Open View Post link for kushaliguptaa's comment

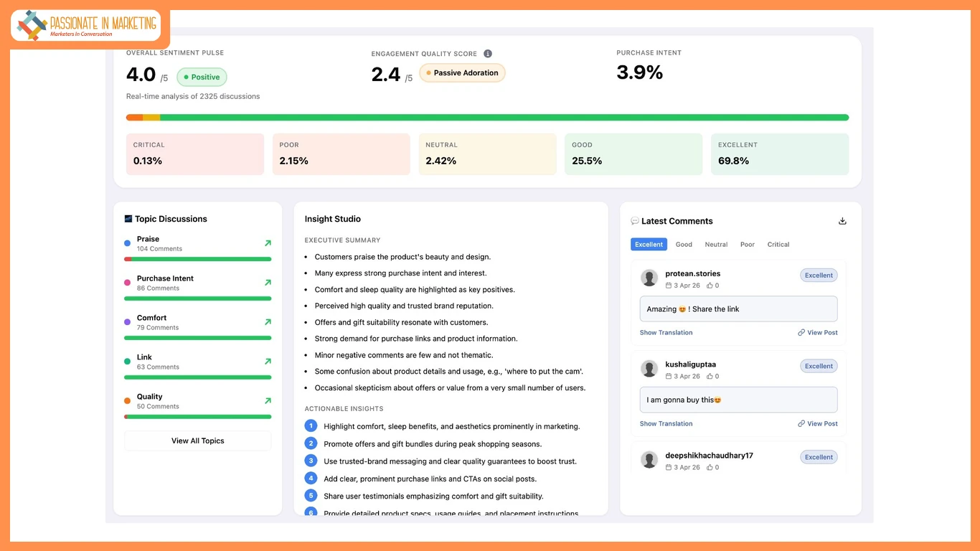click(x=818, y=424)
